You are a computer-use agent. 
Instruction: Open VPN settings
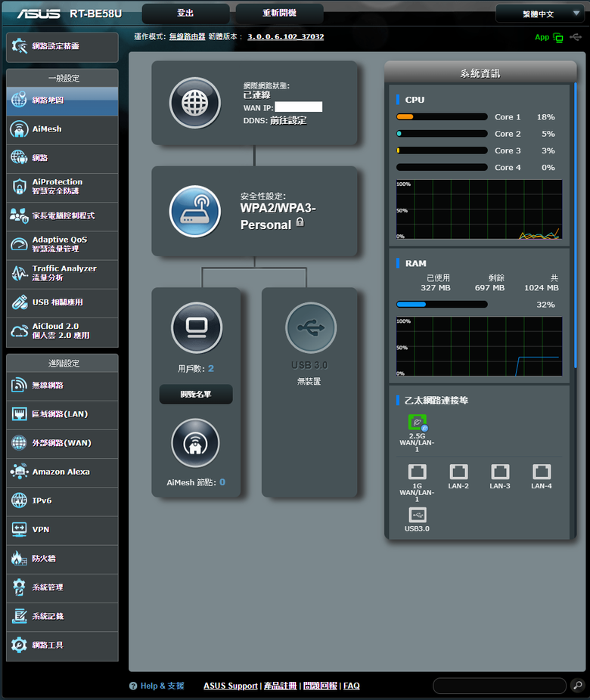(62, 530)
